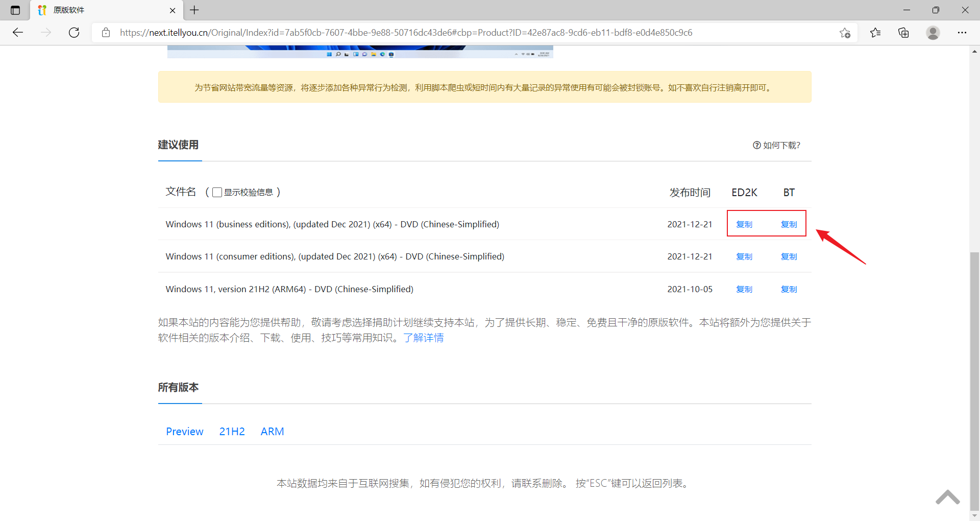The height and width of the screenshot is (521, 980).
Task: Add this page to favorites
Action: (x=845, y=32)
